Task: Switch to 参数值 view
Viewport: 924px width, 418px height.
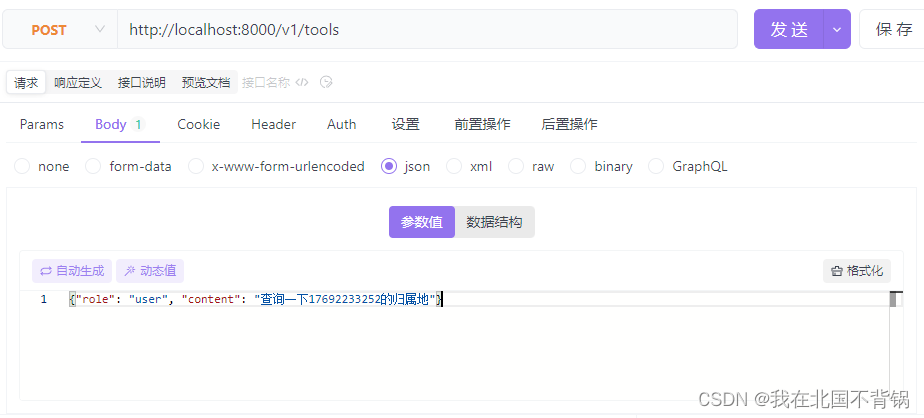Action: tap(422, 222)
